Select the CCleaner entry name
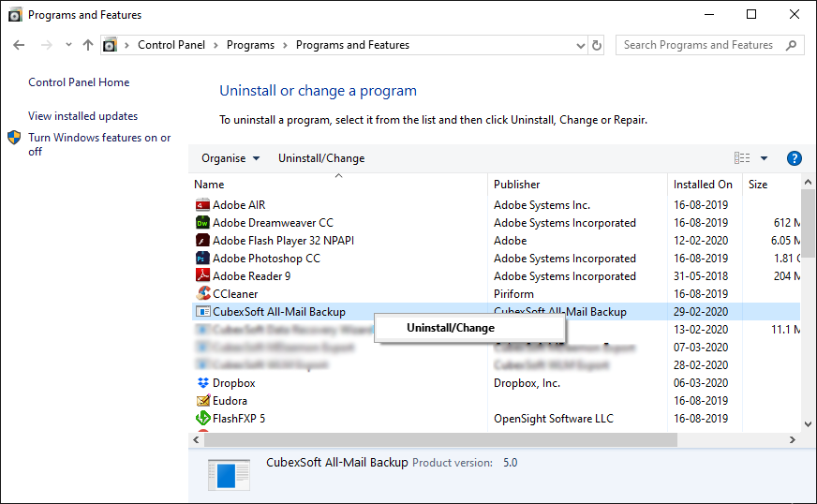Viewport: 817px width, 504px height. tap(235, 294)
